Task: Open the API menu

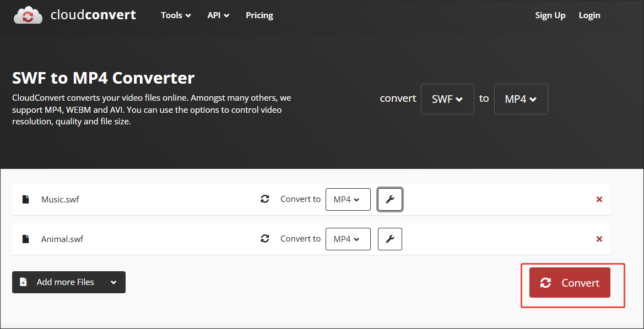Action: [218, 15]
